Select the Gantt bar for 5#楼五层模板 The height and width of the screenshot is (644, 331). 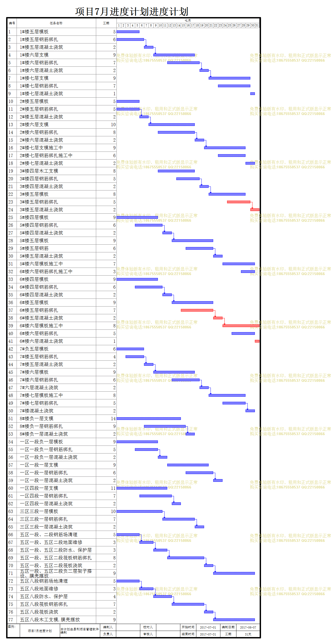click(193, 241)
